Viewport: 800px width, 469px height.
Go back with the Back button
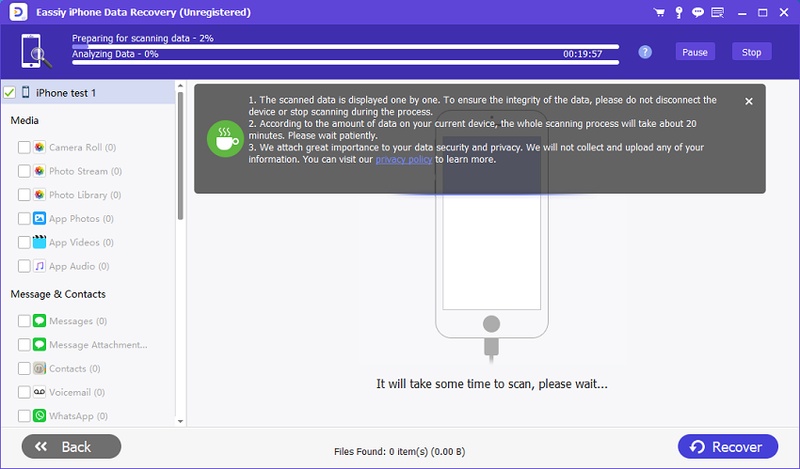tap(71, 447)
